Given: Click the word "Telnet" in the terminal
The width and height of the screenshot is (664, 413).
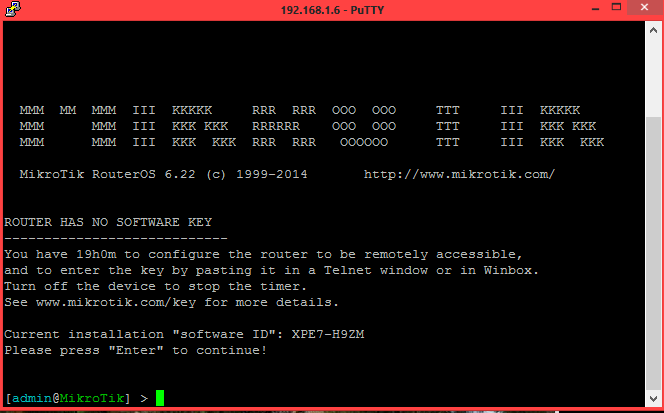Looking at the screenshot, I should click(348, 270).
